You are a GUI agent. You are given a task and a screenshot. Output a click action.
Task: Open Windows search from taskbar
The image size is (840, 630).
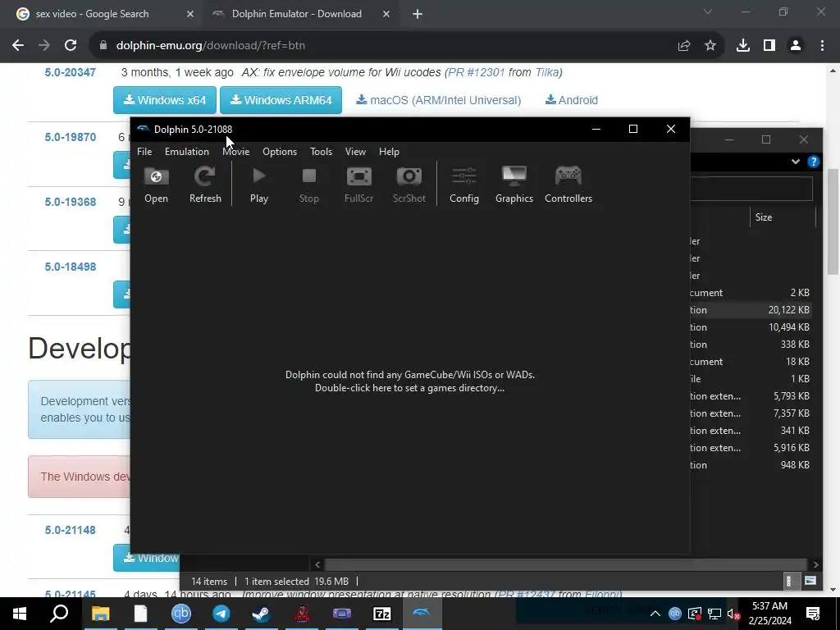[59, 614]
